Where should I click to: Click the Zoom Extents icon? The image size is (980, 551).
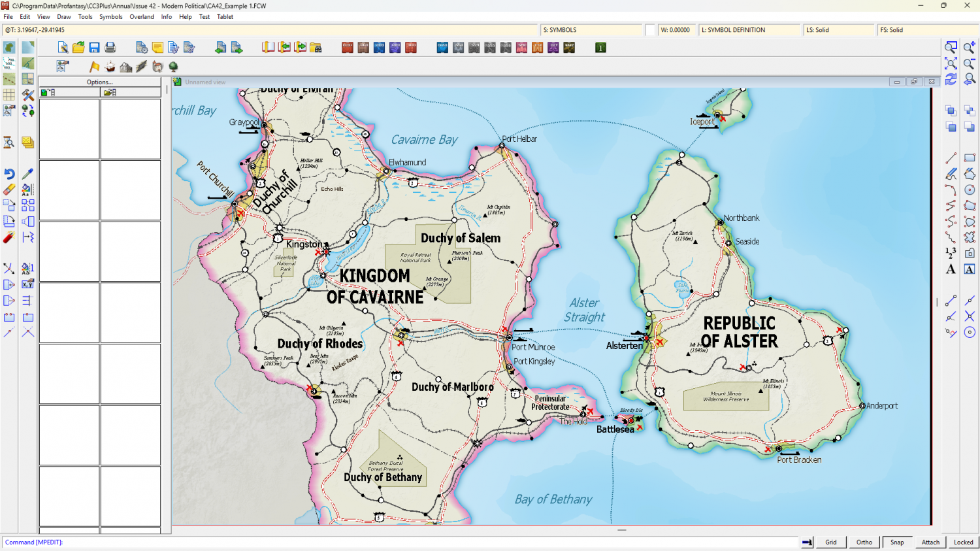coord(951,63)
